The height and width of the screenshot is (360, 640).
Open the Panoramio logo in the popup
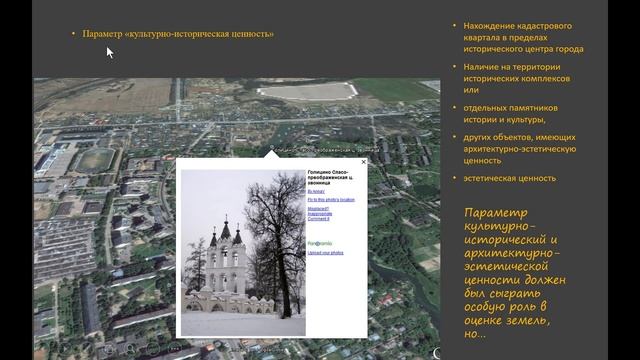(x=320, y=243)
